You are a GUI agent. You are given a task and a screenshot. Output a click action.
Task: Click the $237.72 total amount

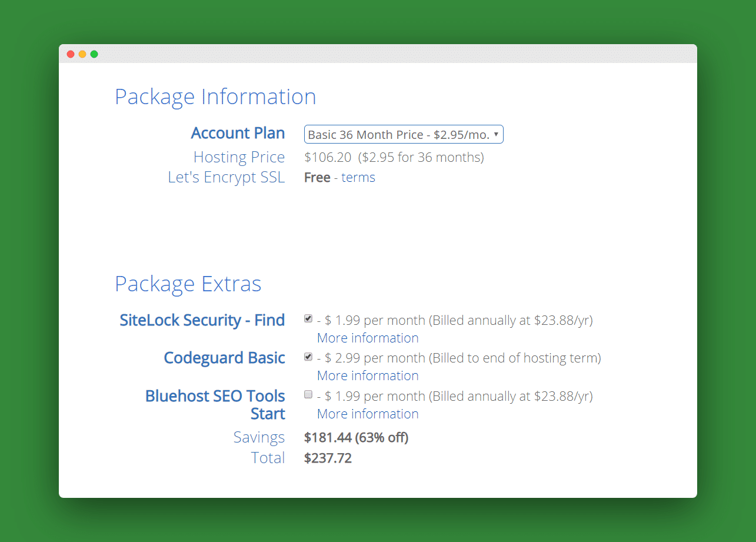(x=328, y=458)
